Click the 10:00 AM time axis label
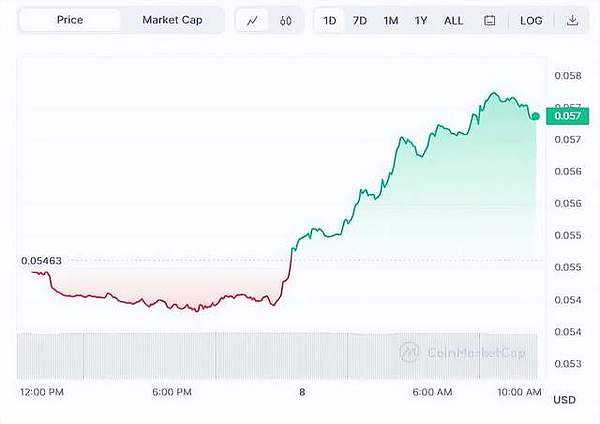The height and width of the screenshot is (424, 600). 520,392
